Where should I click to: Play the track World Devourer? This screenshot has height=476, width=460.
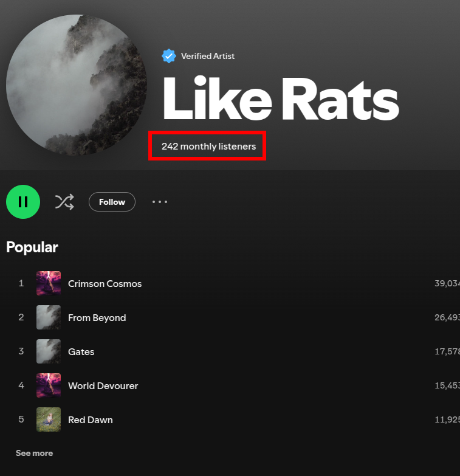click(x=103, y=385)
